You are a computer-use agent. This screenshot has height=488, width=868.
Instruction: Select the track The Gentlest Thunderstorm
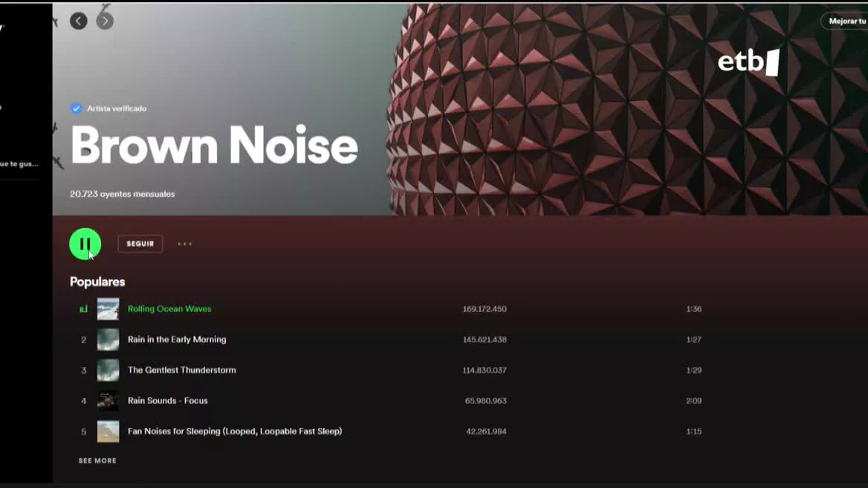tap(181, 370)
